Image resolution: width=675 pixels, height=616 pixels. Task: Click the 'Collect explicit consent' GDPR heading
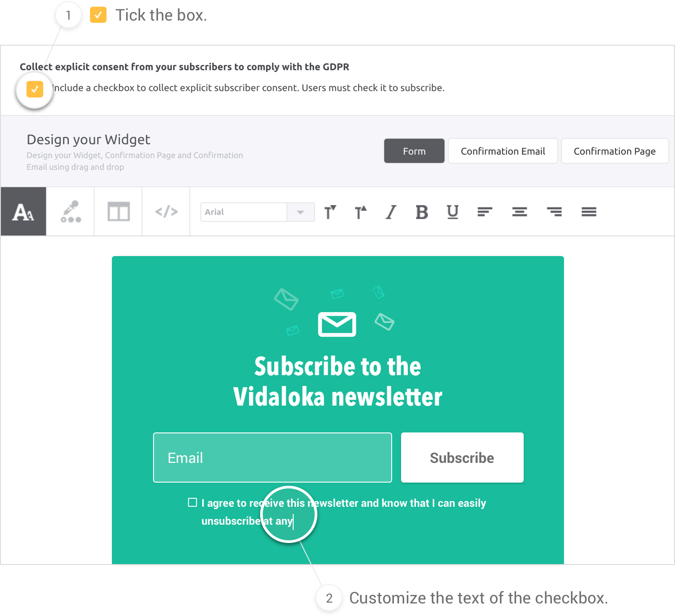[184, 67]
